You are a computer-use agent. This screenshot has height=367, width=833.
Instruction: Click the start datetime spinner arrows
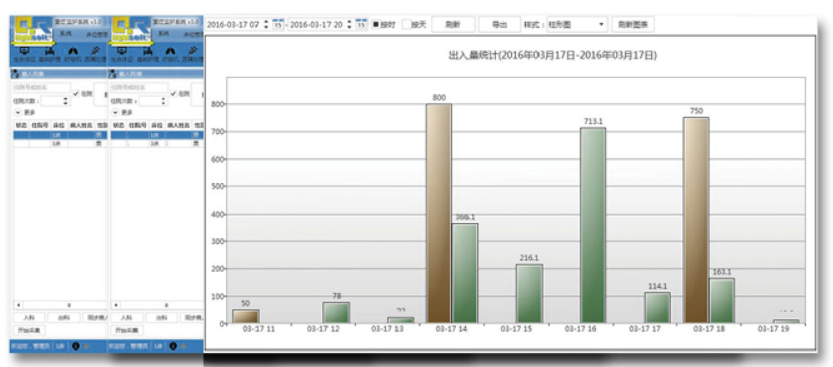266,24
